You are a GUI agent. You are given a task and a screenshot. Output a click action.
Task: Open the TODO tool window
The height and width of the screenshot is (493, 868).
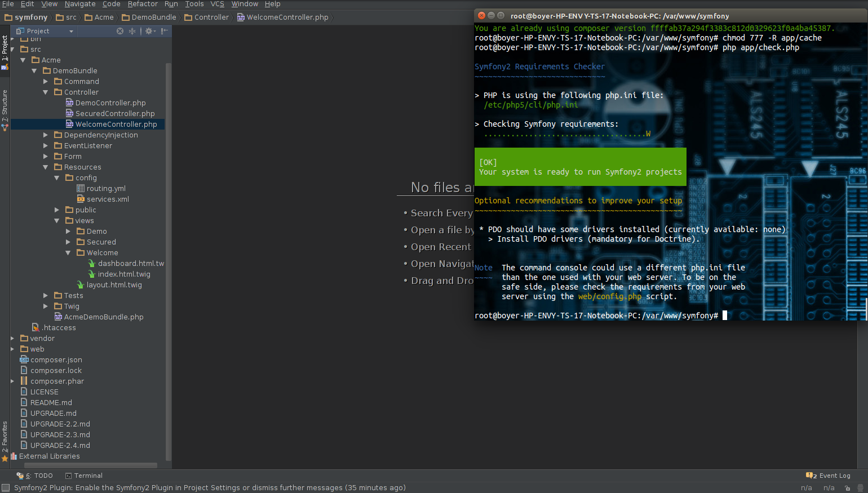35,476
